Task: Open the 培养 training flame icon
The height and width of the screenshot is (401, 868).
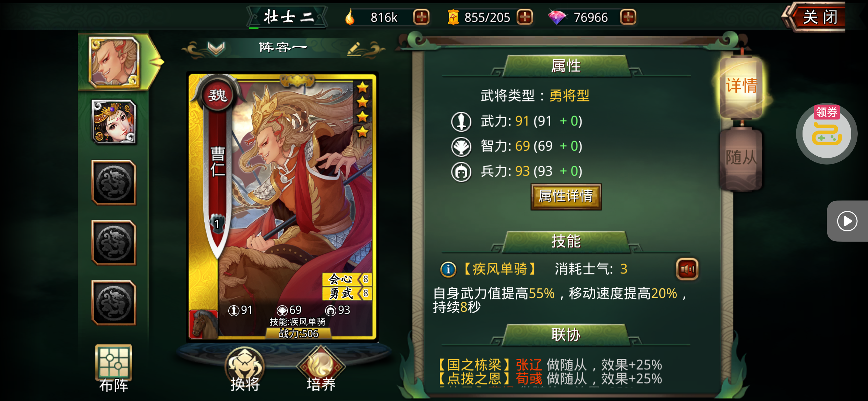Action: tap(321, 369)
